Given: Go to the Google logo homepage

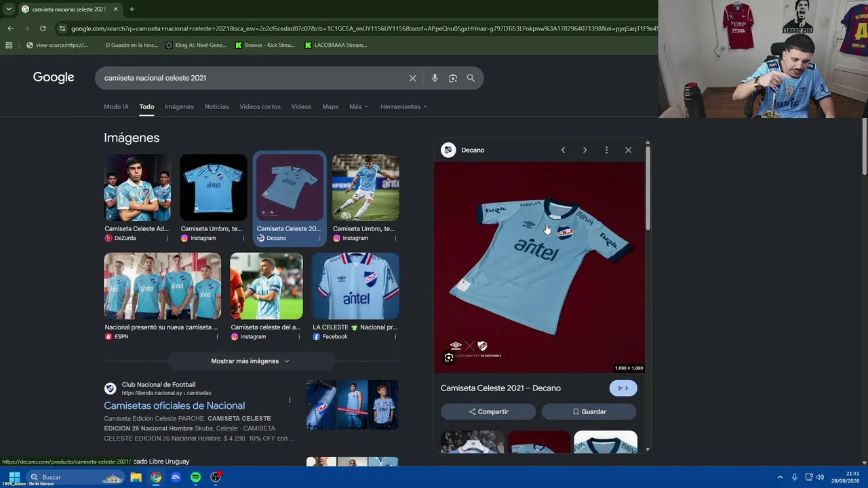Looking at the screenshot, I should (54, 77).
